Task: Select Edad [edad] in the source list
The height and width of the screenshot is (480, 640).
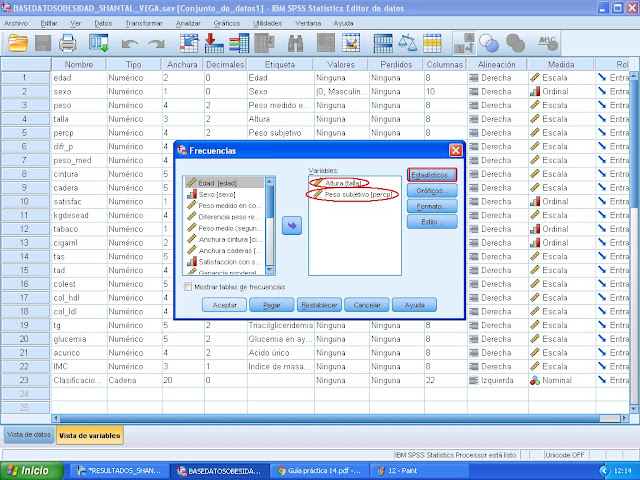Action: (x=224, y=183)
